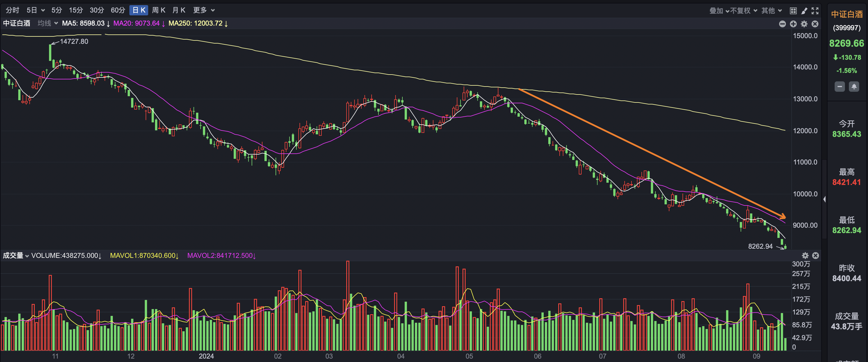Screen dimensions: 868x362
Task: Collapse the right side panel arrow
Action: point(824,199)
